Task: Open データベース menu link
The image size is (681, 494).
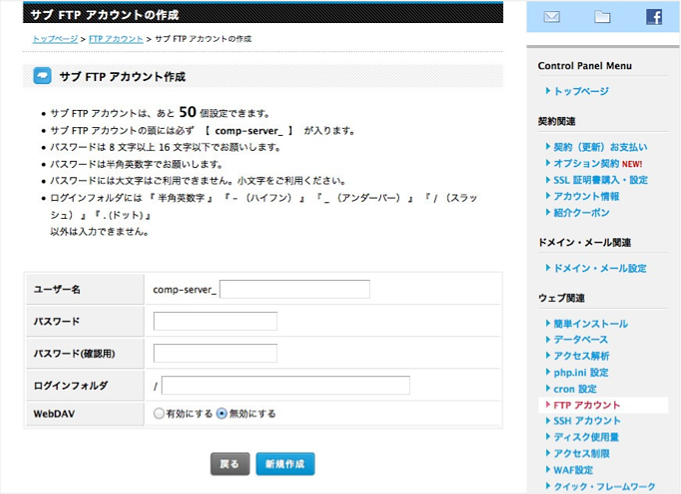Action: point(581,340)
